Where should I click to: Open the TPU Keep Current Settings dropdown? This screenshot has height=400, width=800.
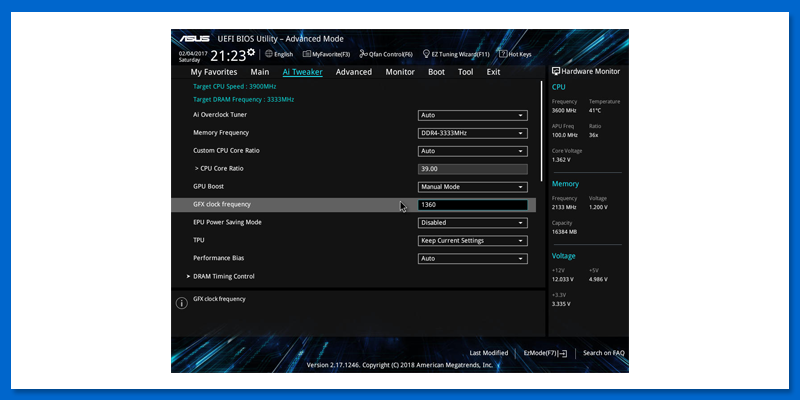coord(472,241)
